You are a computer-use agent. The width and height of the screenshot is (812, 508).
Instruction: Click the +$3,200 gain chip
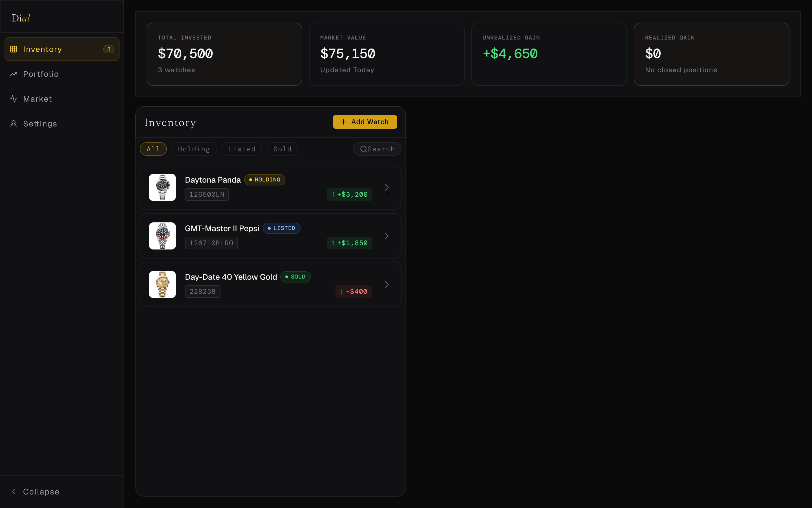[x=350, y=194]
